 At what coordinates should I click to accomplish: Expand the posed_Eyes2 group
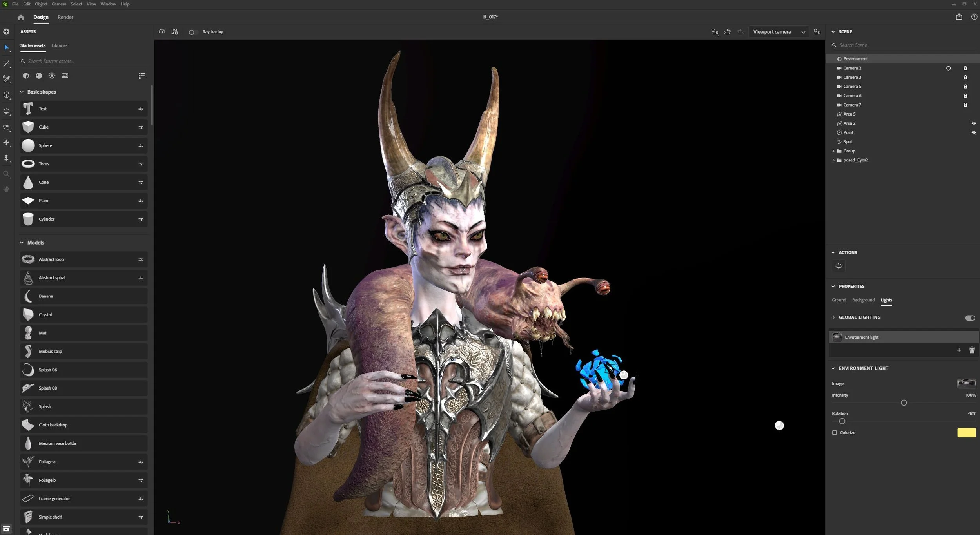click(x=833, y=160)
